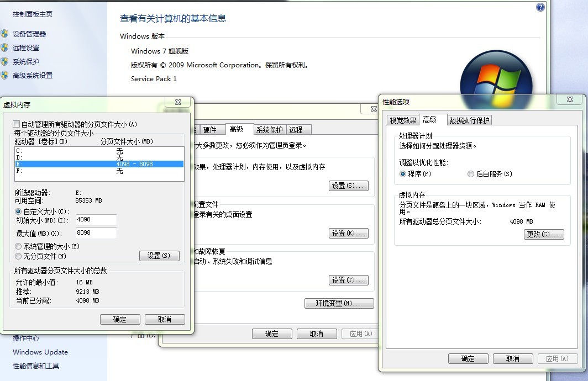
Task: Open the 环境变量 dialog
Action: (x=339, y=303)
